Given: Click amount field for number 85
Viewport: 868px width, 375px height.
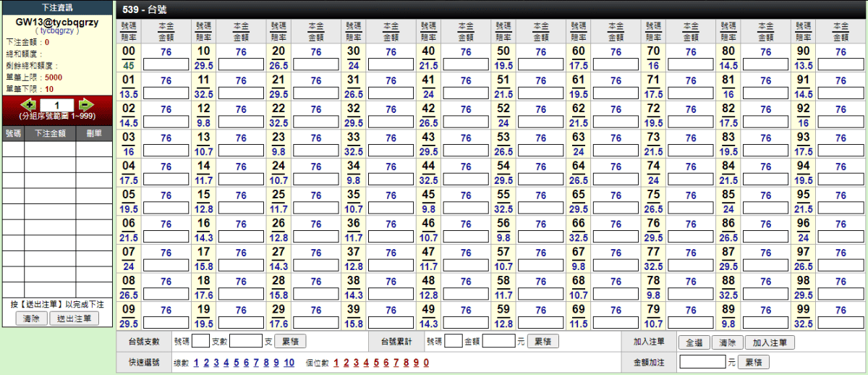Looking at the screenshot, I should [x=765, y=208].
